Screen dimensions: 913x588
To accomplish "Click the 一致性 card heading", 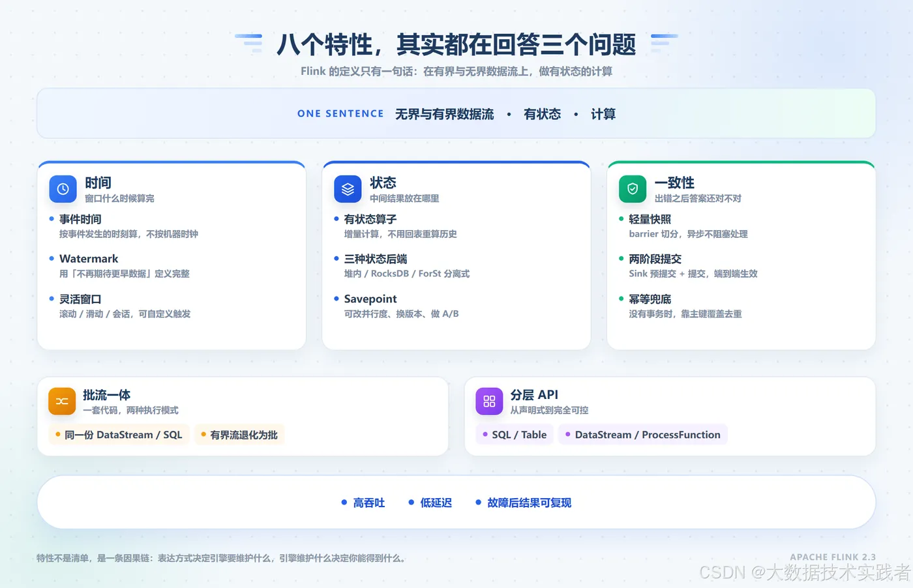I will click(x=674, y=183).
